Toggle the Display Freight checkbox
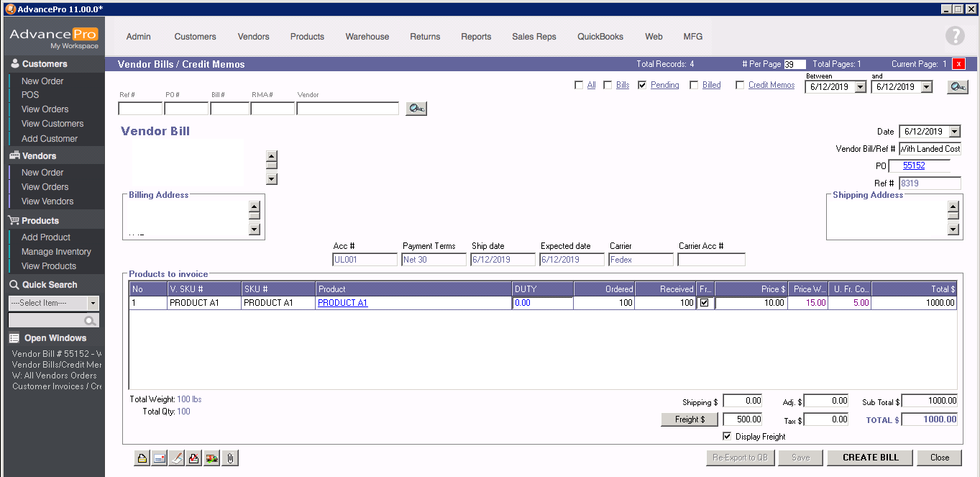Screen dimensions: 980x477 (727, 437)
